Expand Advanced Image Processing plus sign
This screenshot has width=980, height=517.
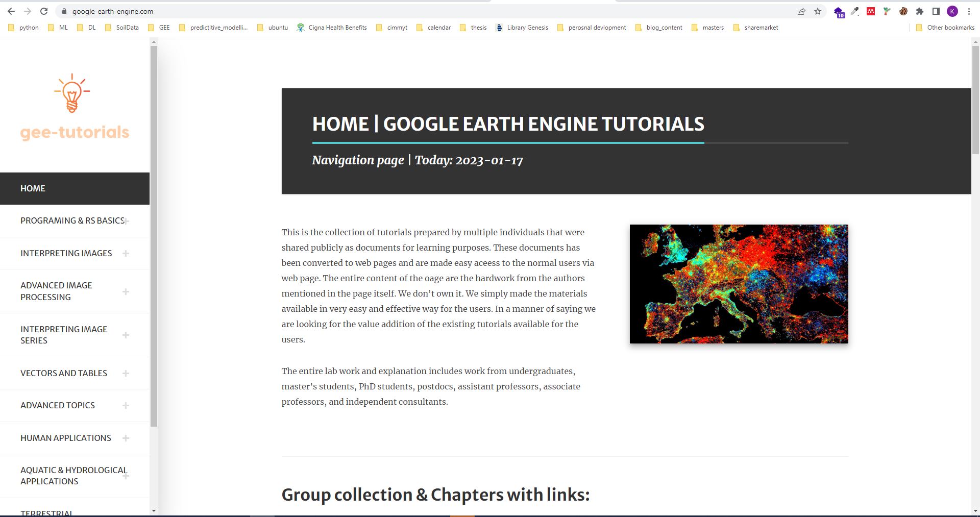coord(126,291)
